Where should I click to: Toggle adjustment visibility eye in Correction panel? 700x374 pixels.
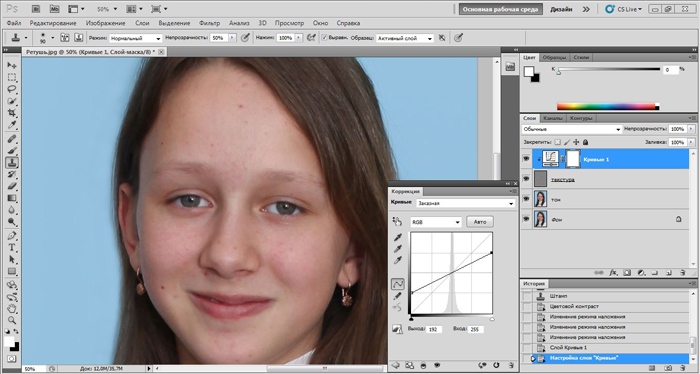pyautogui.click(x=437, y=366)
